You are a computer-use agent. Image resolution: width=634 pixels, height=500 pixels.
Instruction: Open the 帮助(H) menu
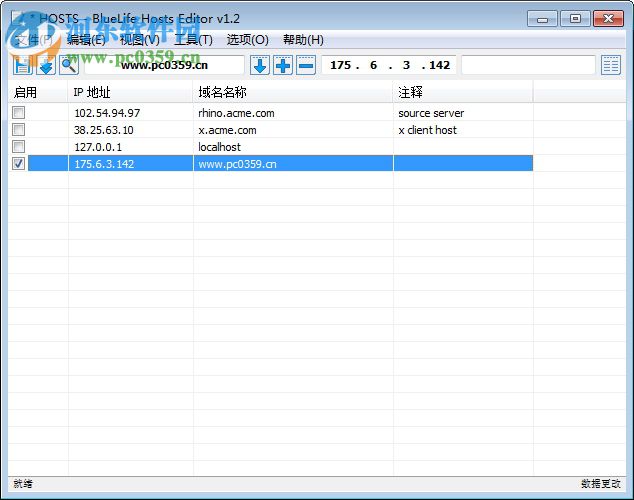(x=303, y=40)
